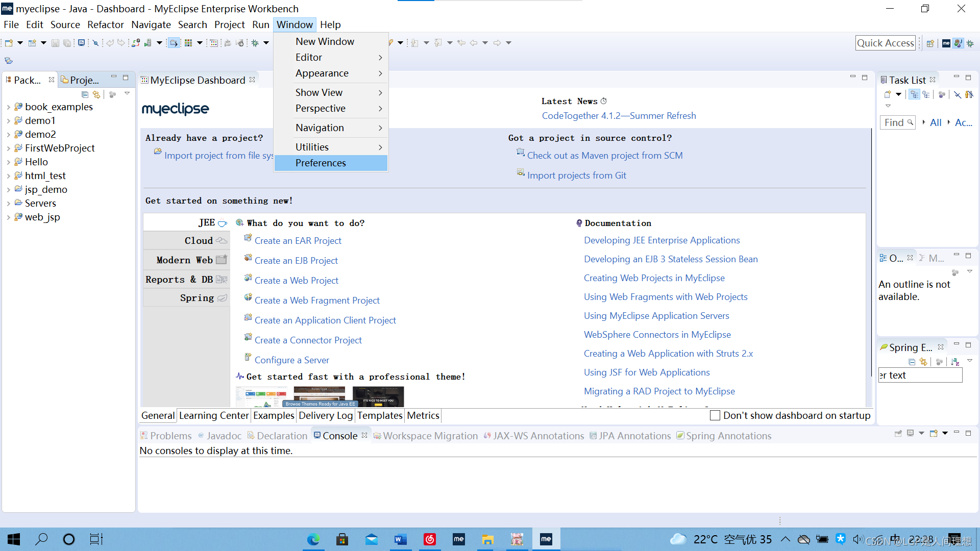Click the dashboard vertical scrollbar

pos(872,253)
